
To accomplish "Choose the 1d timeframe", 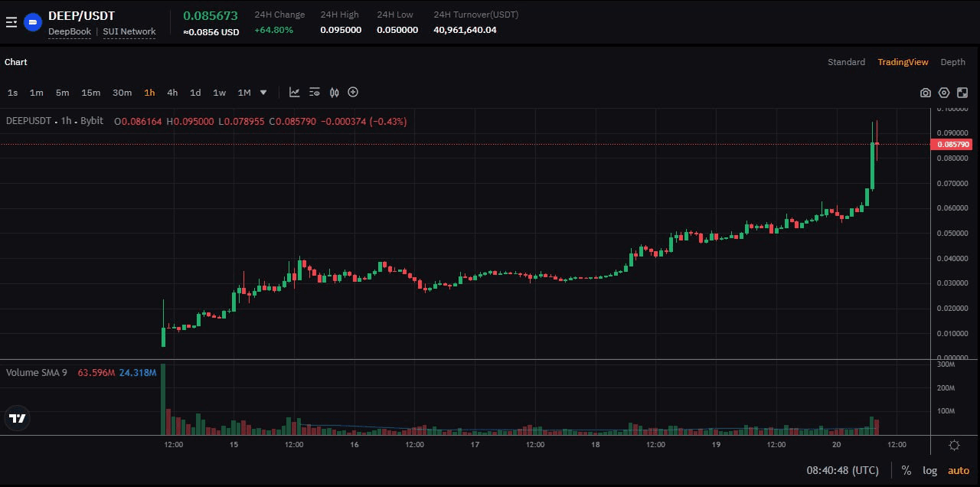I will 195,93.
